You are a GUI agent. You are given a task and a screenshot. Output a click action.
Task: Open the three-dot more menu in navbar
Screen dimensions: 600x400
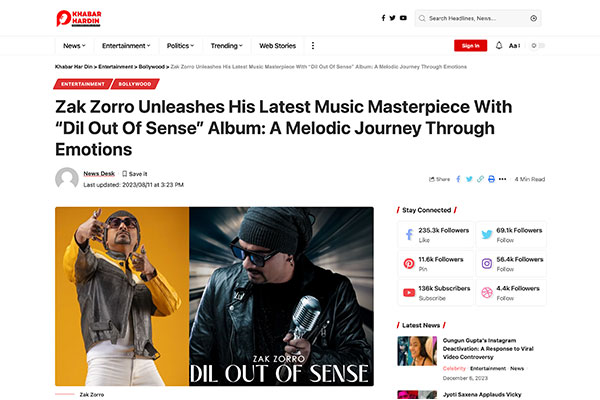tap(313, 46)
